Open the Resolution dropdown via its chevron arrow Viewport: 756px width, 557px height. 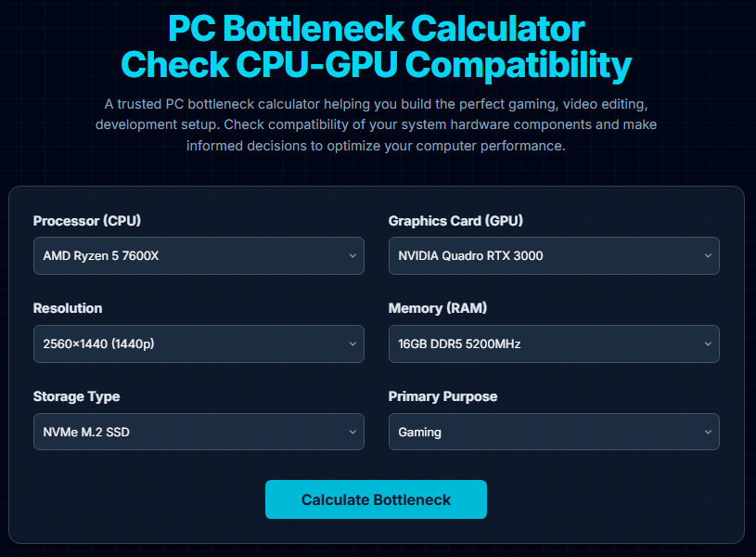click(x=352, y=343)
